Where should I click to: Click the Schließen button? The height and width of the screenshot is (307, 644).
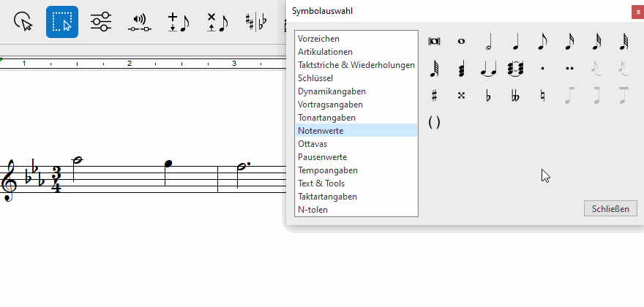(610, 209)
